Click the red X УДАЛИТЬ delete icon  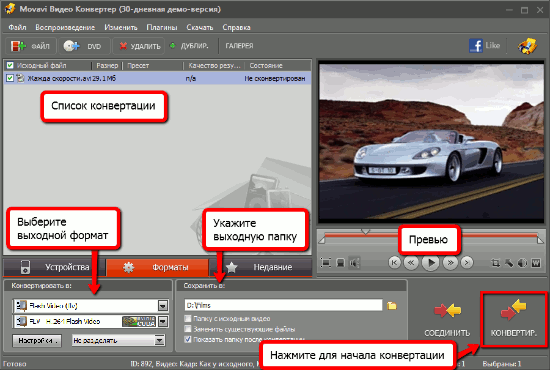[123, 46]
